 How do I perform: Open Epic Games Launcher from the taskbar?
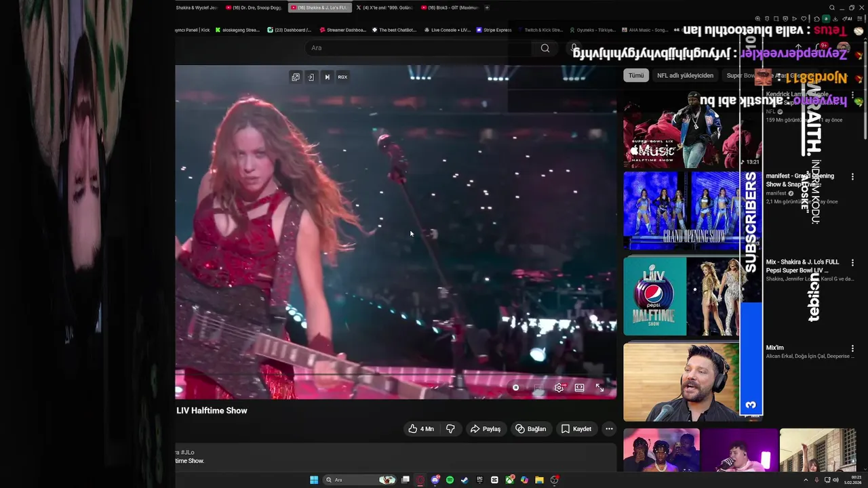click(x=480, y=480)
